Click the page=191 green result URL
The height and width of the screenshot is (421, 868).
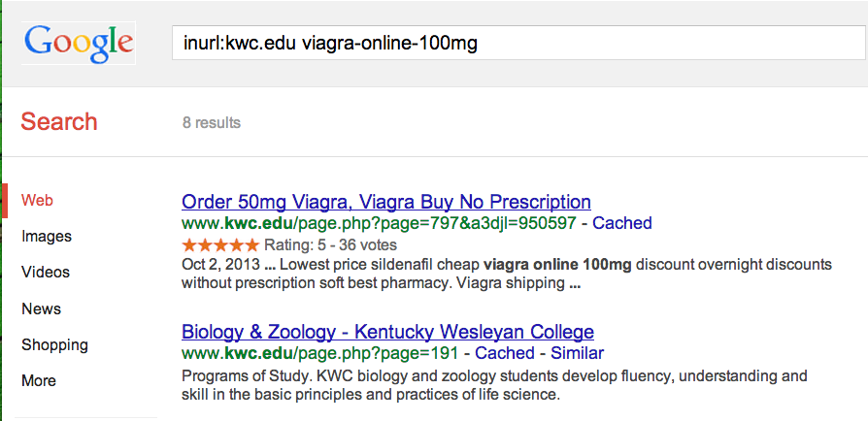pos(319,353)
